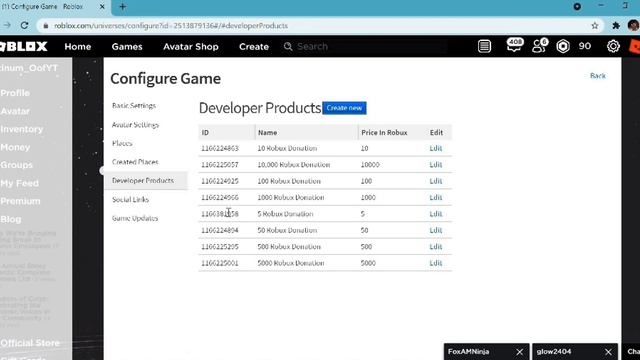This screenshot has width=640, height=360.
Task: Open Avatar Shop in the top navigation
Action: 191,47
